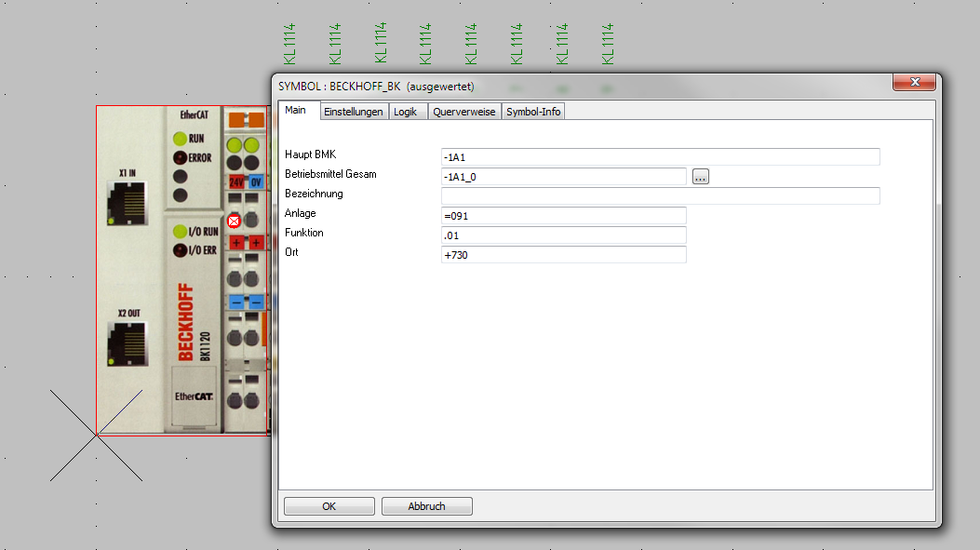
Task: Click the first KL1114 label on the left
Action: 289,44
